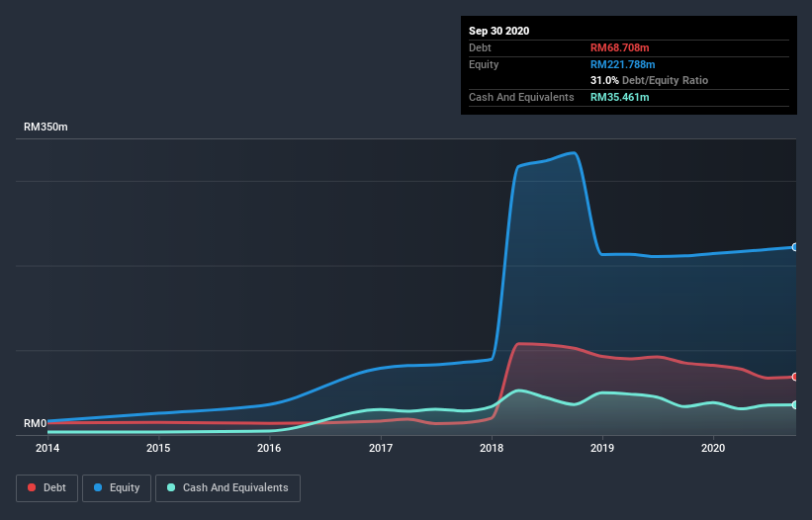Toggle the Equity legend button
Viewport: 812px width, 520px height.
(x=117, y=488)
